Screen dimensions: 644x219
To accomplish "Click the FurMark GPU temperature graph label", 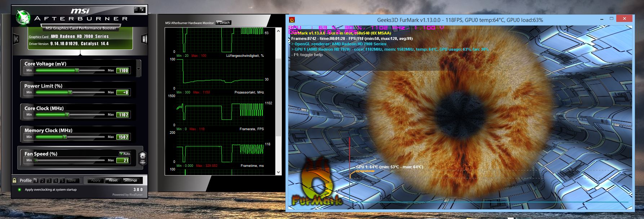I will point(390,167).
